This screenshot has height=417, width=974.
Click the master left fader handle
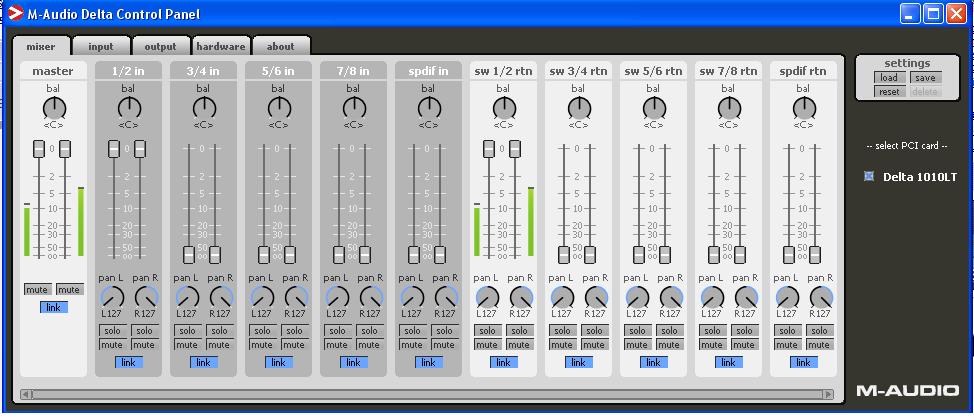coord(39,149)
